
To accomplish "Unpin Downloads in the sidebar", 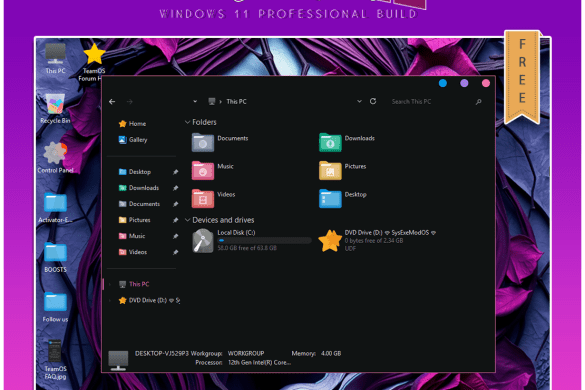I will click(175, 188).
